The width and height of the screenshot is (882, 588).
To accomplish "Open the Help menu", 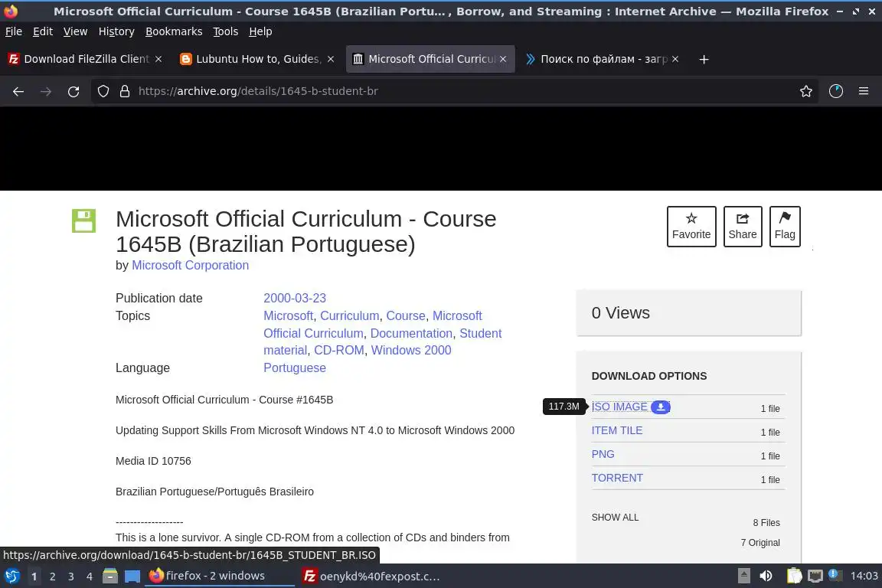I will pos(260,31).
